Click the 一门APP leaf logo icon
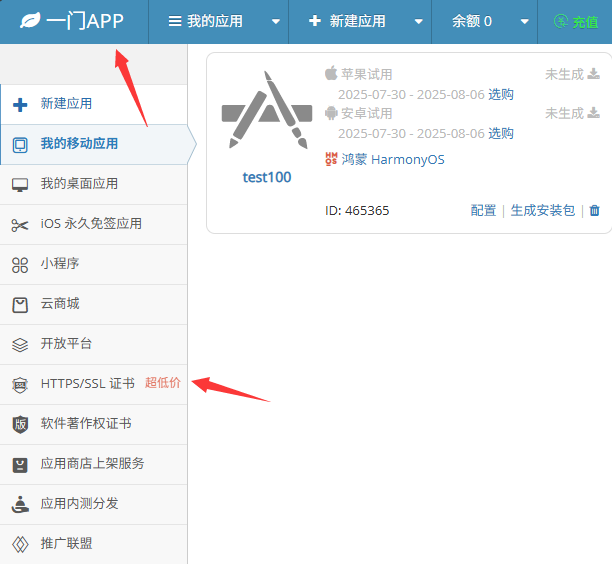Screen dimensions: 612x564 tap(30, 21)
